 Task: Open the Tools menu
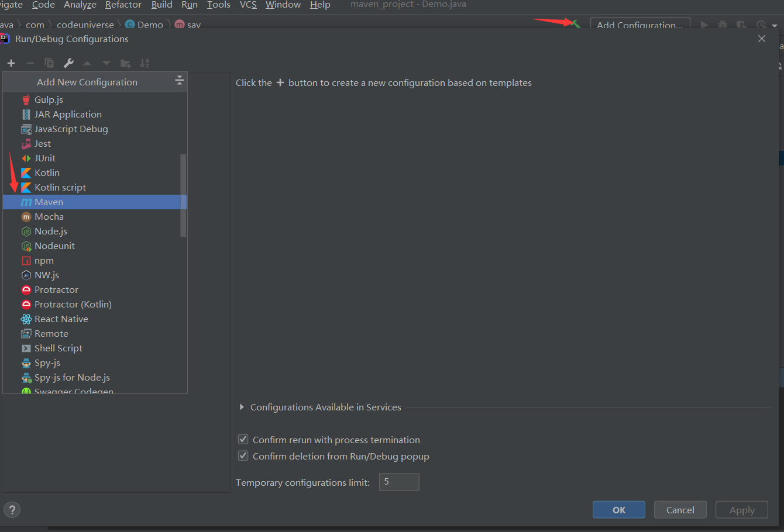[x=219, y=5]
